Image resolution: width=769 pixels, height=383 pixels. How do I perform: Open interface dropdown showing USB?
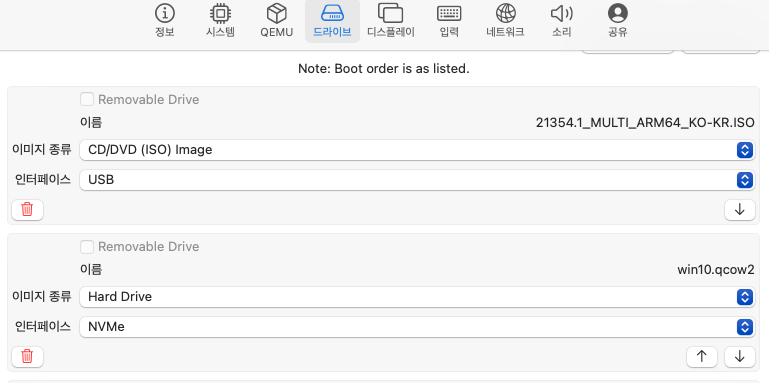(x=417, y=180)
